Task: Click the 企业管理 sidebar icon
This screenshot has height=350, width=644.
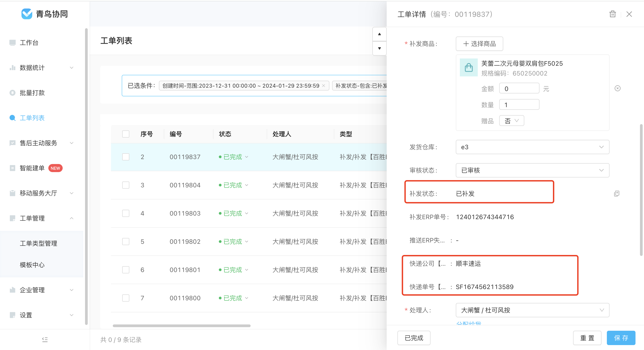Action: click(x=13, y=290)
